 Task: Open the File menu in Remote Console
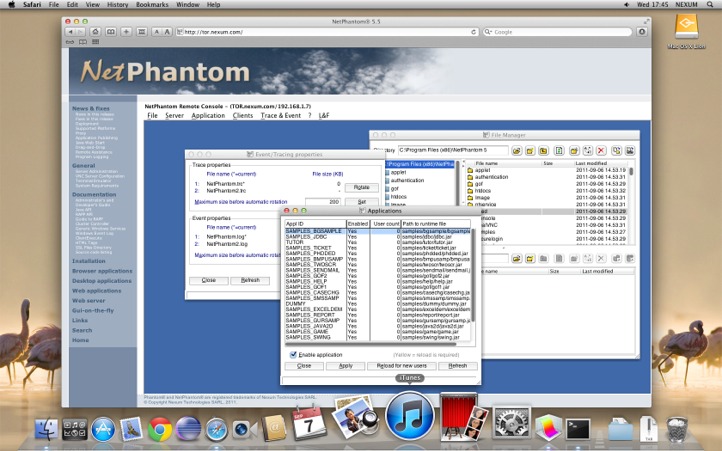click(152, 116)
